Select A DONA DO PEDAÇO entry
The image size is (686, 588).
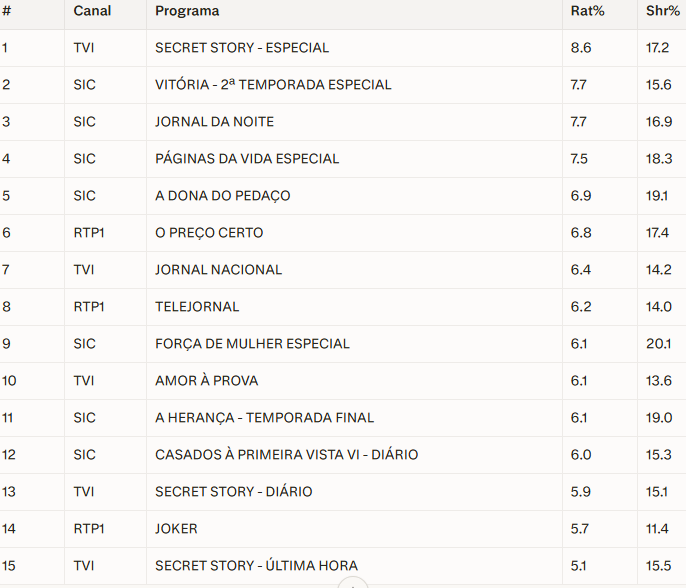click(x=223, y=196)
